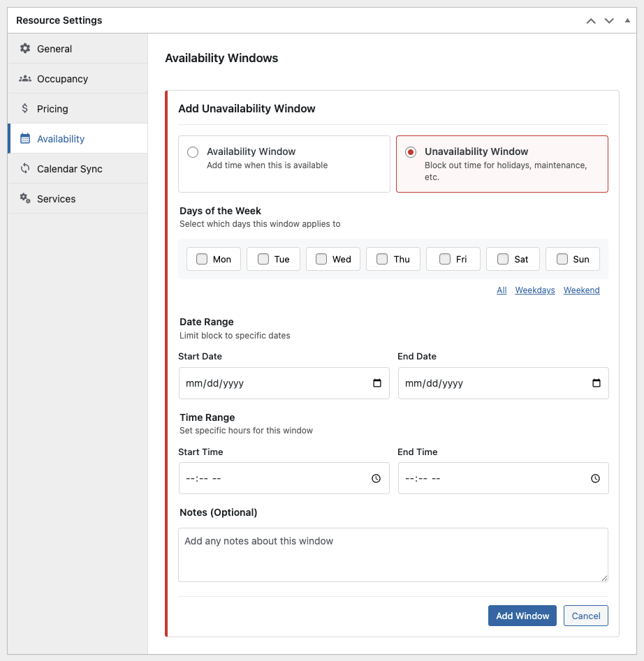Click the gear icon beside General
644x661 pixels.
click(25, 49)
